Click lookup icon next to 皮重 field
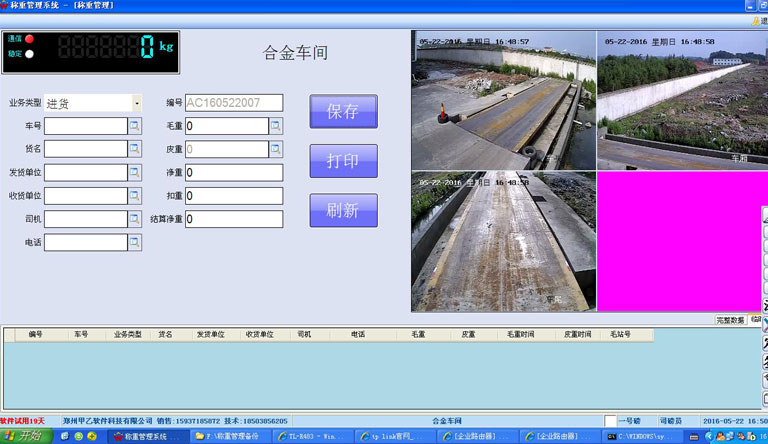768x444 pixels. click(276, 149)
